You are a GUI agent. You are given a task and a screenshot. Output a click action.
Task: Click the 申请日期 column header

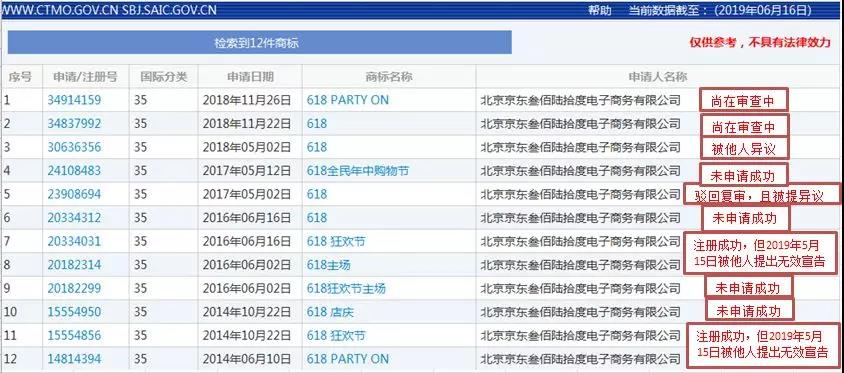tap(250, 77)
